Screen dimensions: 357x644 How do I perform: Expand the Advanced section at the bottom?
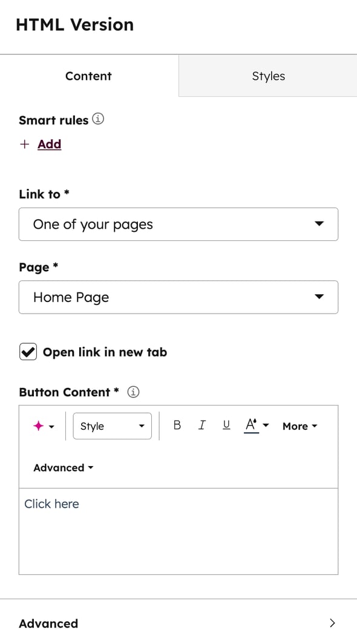[x=178, y=623]
